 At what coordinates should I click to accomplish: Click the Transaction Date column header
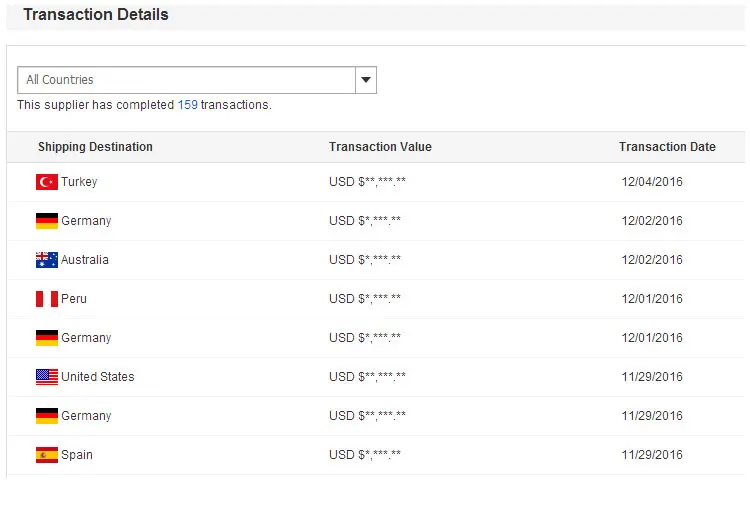[667, 147]
